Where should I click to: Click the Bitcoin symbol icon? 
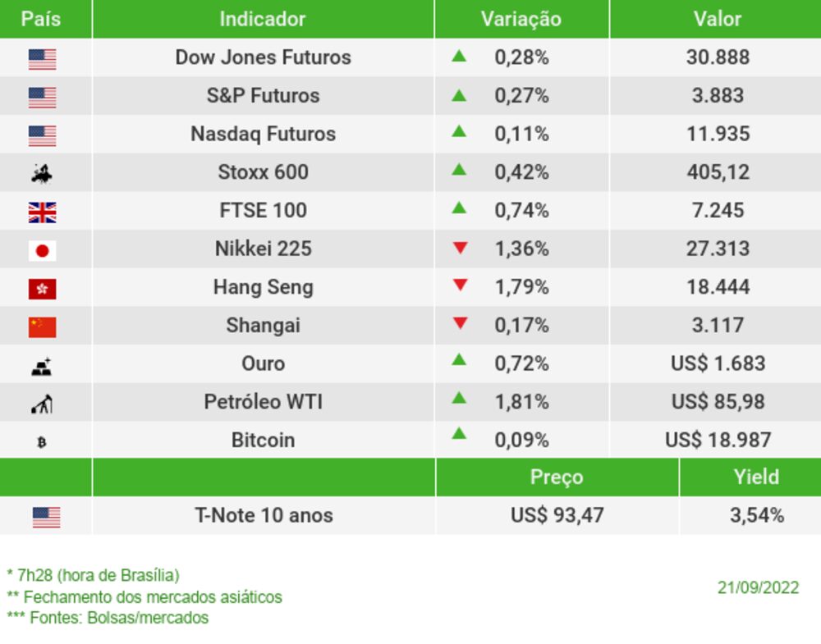(x=42, y=442)
